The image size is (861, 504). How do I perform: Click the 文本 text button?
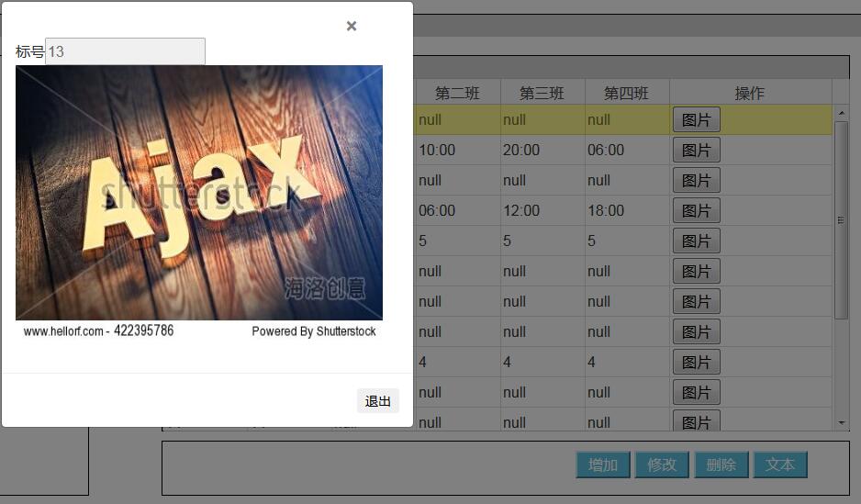(780, 465)
